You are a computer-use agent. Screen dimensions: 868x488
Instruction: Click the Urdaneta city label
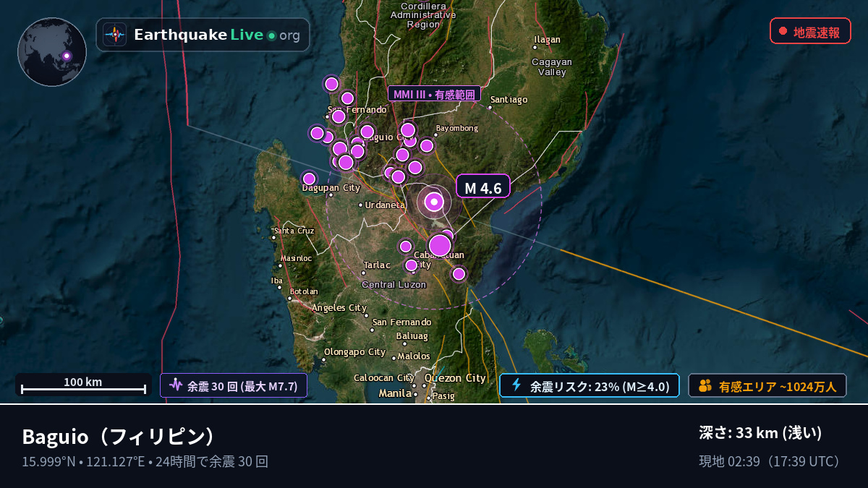point(385,205)
